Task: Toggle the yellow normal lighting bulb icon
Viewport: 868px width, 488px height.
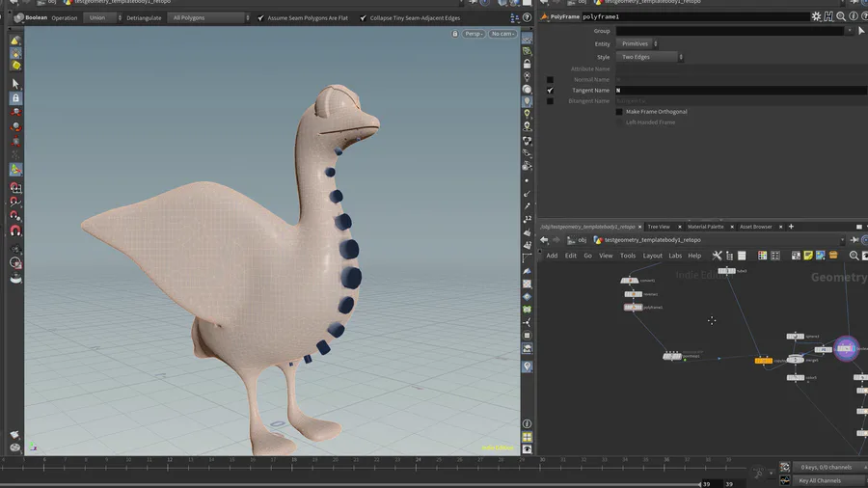Action: (527, 114)
